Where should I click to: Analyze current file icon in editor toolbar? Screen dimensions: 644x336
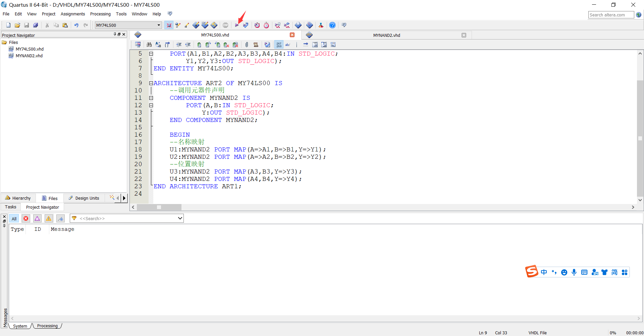(267, 45)
